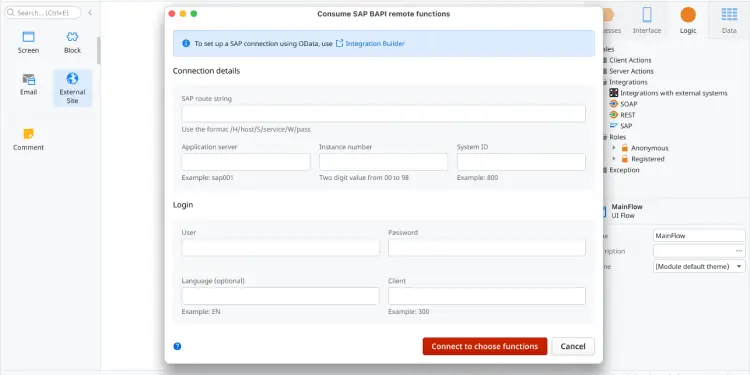
Task: Select the SOAP integration icon
Action: click(614, 104)
